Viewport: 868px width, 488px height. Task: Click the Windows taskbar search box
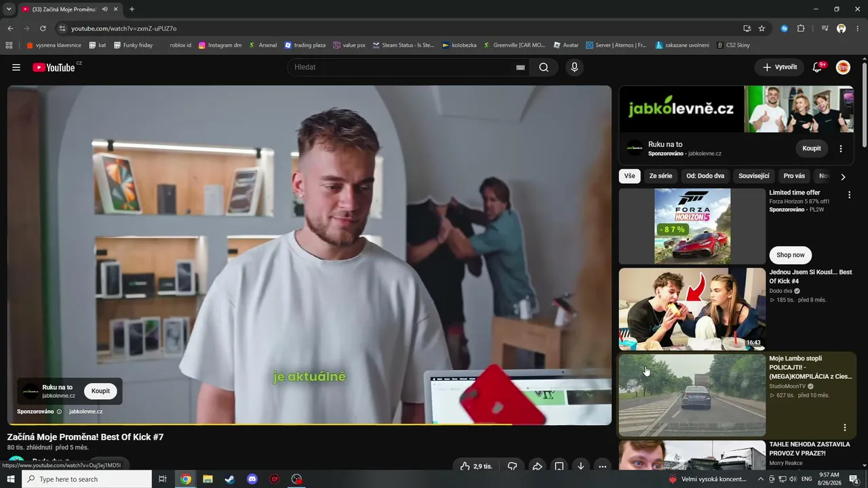point(87,479)
